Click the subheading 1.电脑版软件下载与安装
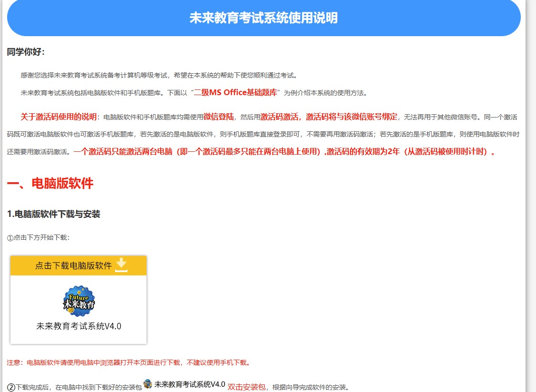 (54, 214)
